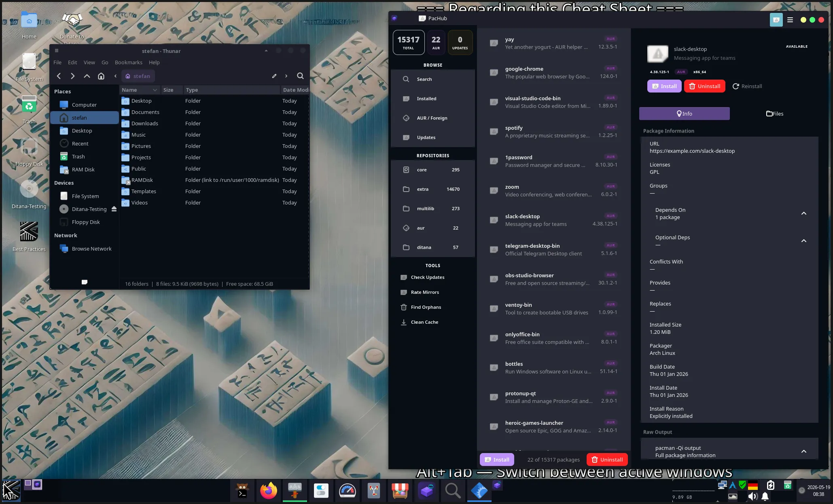Open RAM Disk in Places
Image resolution: width=833 pixels, height=504 pixels.
85,169
